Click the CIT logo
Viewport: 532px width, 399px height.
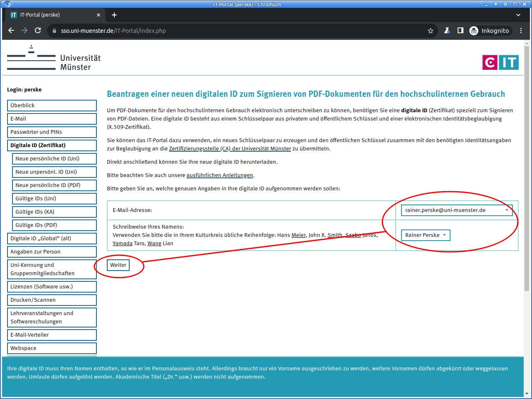(x=500, y=62)
